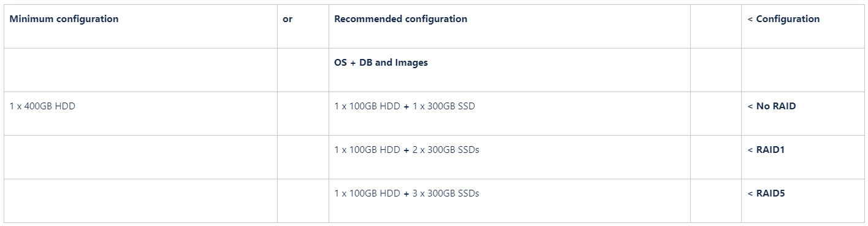
Task: Click the '< Configuration' header cell
Action: [x=802, y=26]
